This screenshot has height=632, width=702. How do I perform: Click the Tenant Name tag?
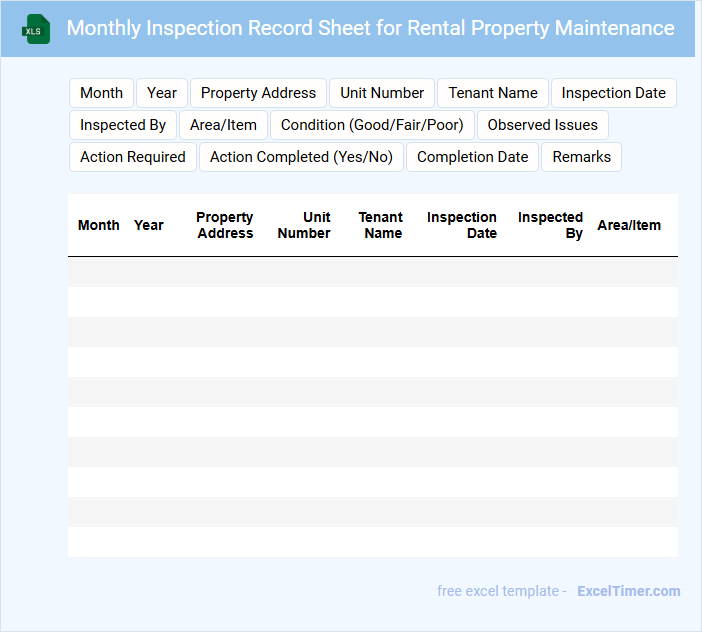(x=493, y=93)
